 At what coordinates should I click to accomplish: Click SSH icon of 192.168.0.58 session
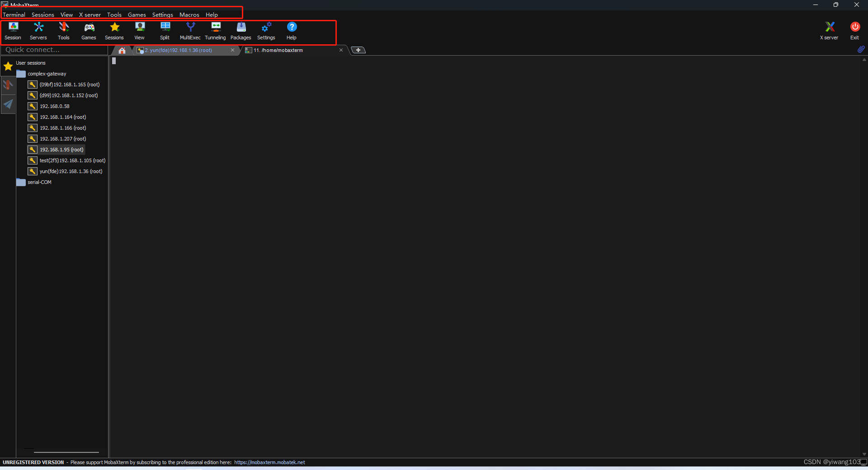33,106
